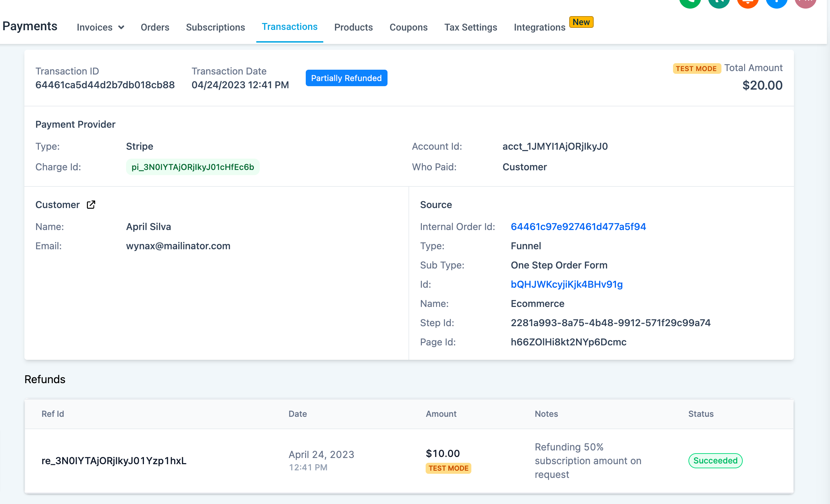This screenshot has width=830, height=504.
Task: Go to the Products tab
Action: point(354,27)
